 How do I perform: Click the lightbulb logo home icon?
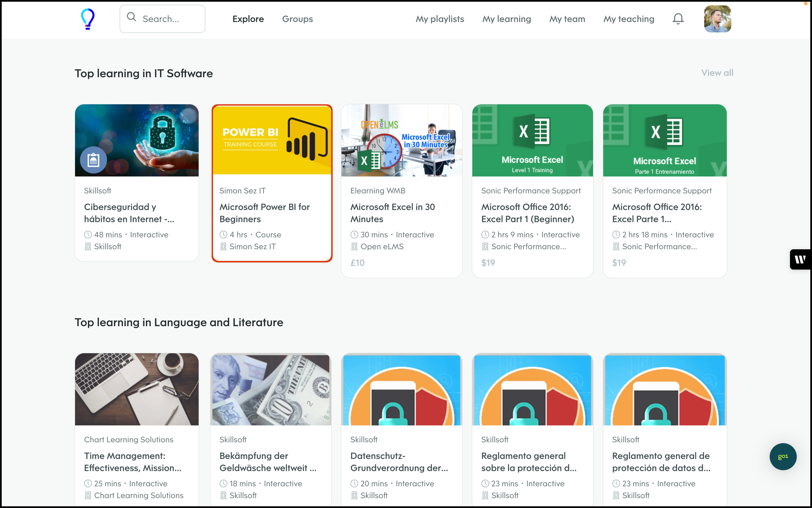[x=88, y=19]
